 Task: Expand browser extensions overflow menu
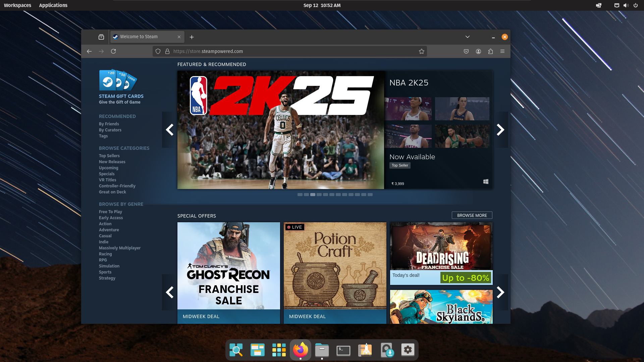coord(490,51)
